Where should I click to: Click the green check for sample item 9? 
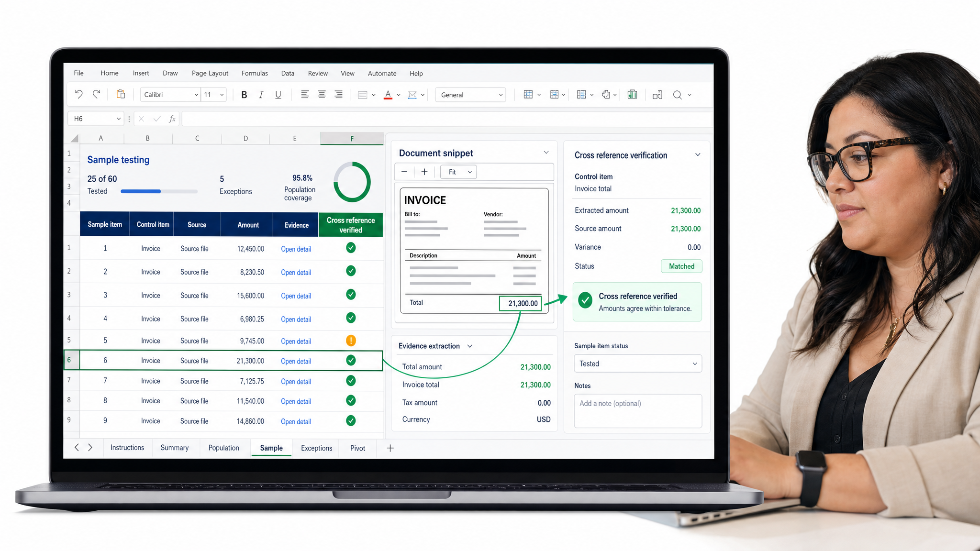(x=351, y=421)
